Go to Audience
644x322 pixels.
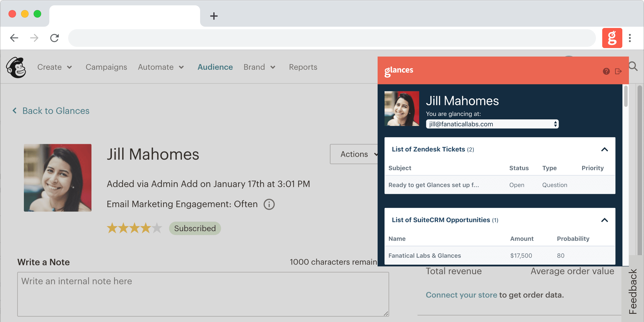pos(215,67)
